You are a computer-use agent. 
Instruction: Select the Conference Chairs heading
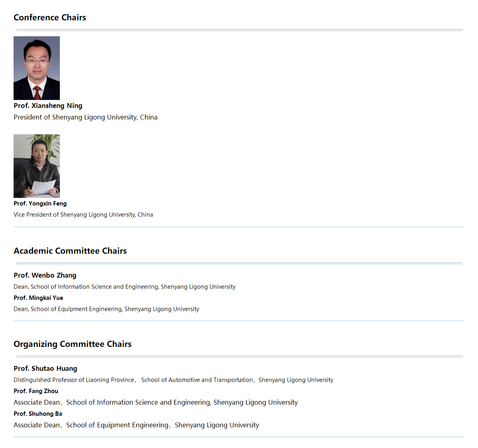coord(50,18)
